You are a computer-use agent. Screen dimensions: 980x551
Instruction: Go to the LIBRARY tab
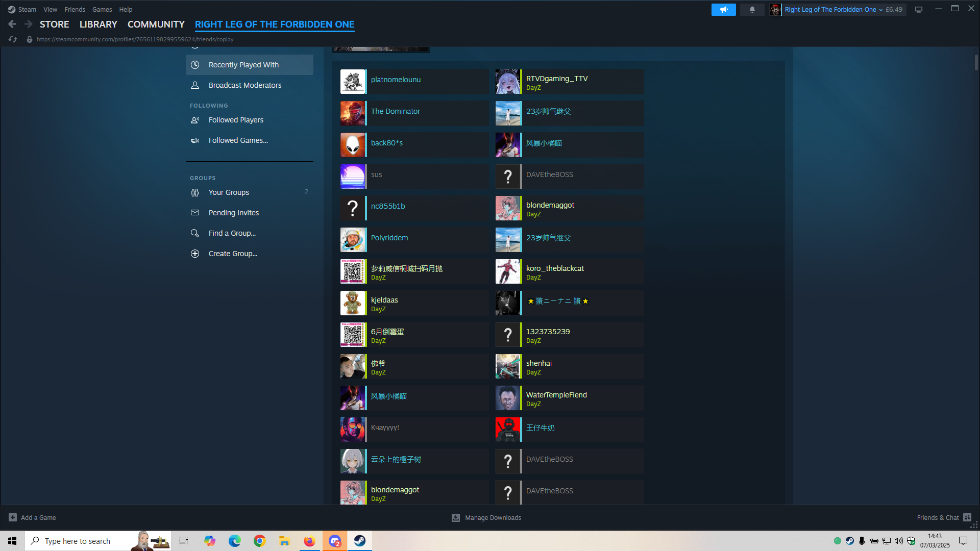tap(99, 24)
